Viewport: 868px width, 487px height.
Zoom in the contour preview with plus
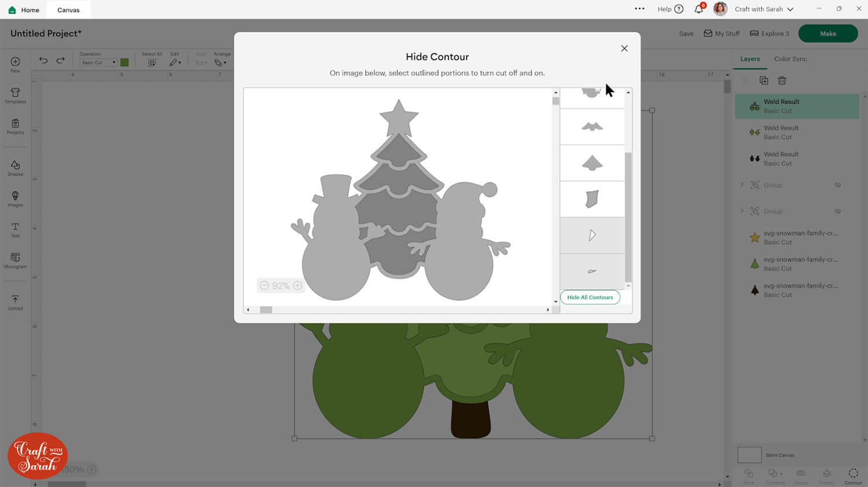pos(297,285)
